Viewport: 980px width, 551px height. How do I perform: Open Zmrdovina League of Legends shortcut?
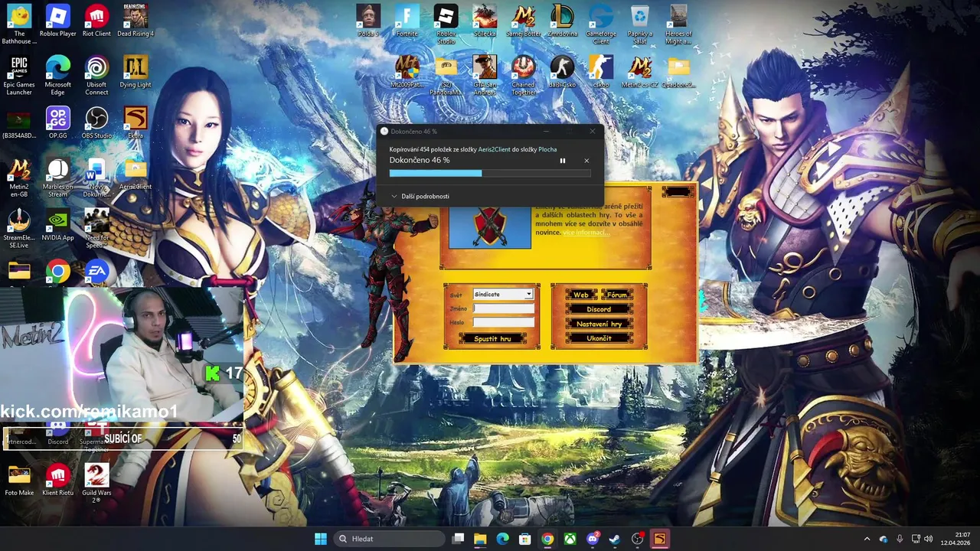pyautogui.click(x=562, y=21)
